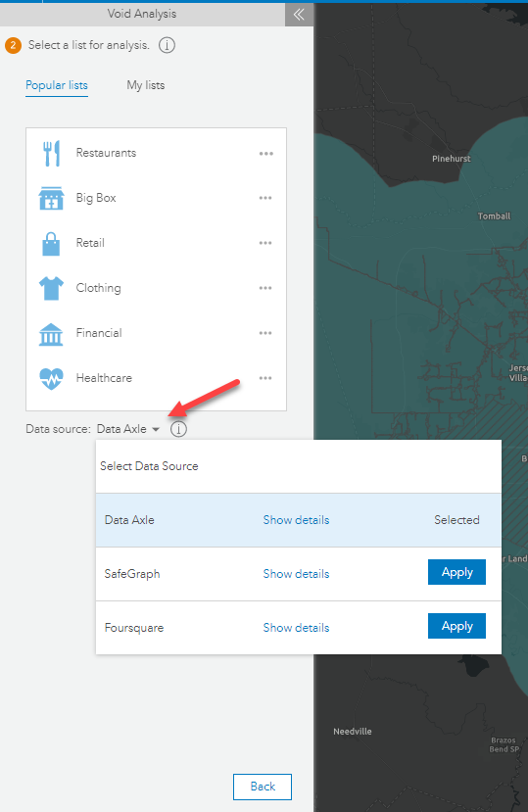
Task: Click the Brazos Bend SP map label
Action: coord(504,744)
